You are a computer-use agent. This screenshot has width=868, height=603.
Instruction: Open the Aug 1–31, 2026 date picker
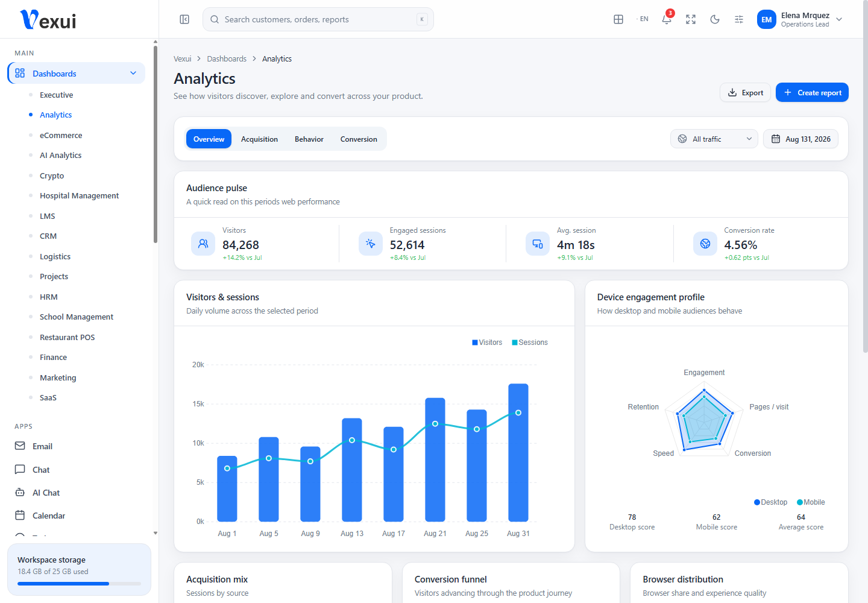pos(800,139)
